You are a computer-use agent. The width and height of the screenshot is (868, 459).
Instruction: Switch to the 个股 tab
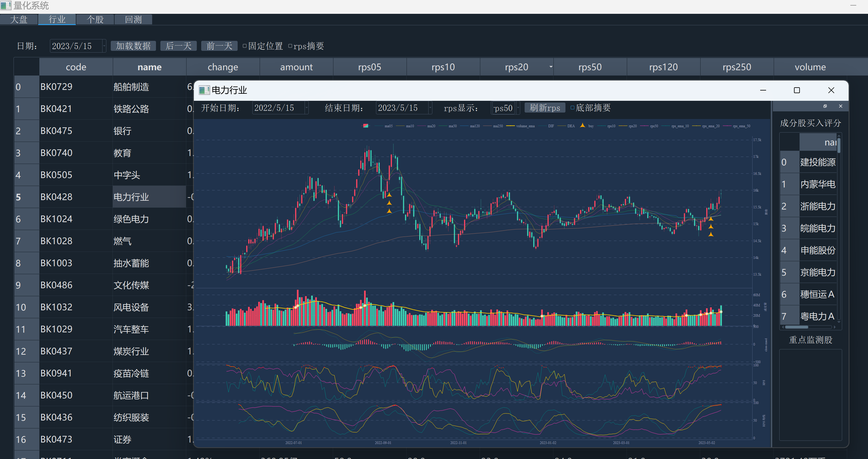click(x=95, y=20)
